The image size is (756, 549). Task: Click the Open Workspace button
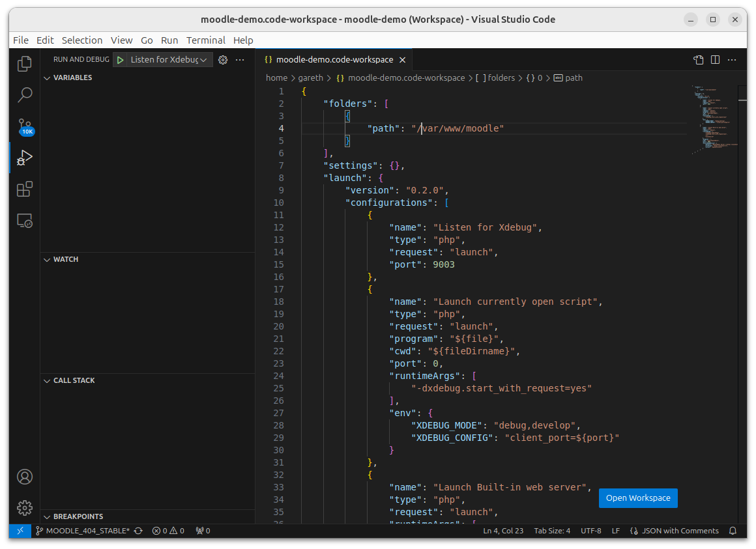click(x=638, y=498)
